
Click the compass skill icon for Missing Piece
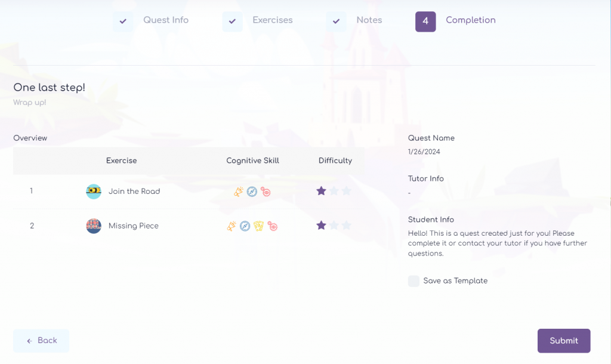[245, 226]
